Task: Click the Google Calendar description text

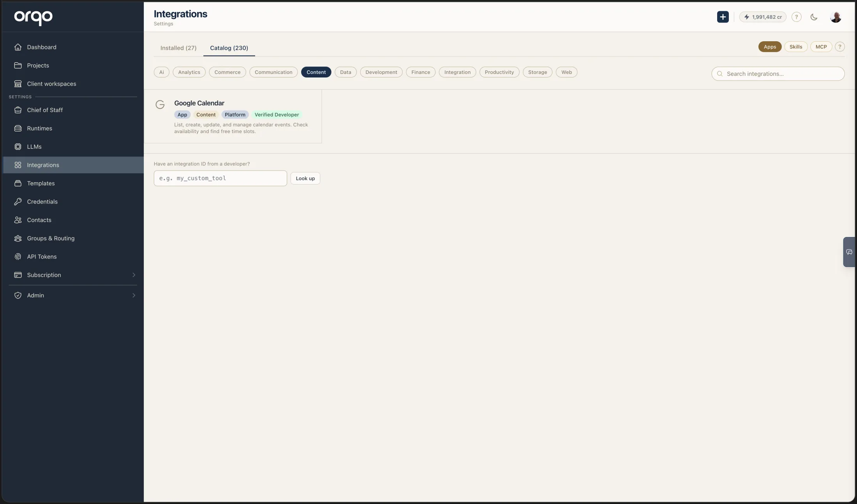Action: [241, 128]
